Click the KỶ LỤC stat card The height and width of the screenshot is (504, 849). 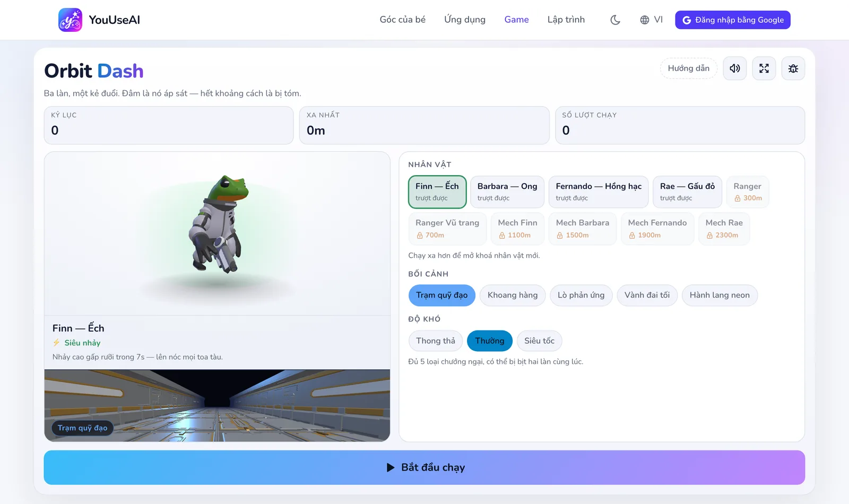point(169,125)
